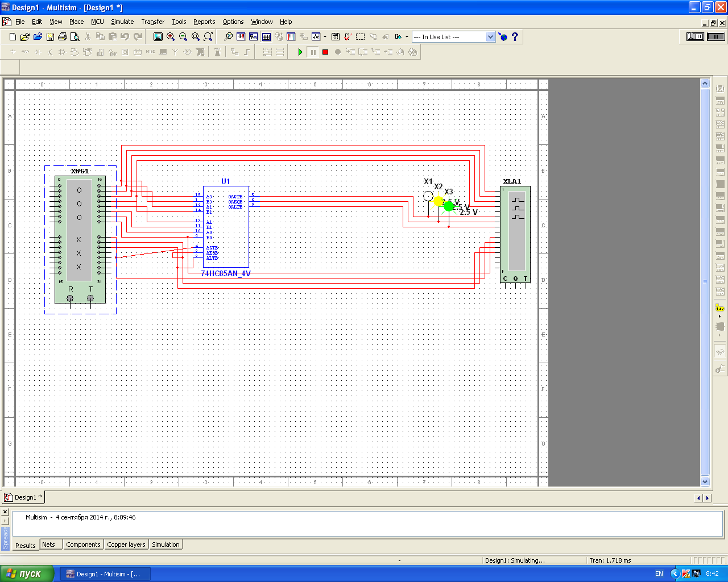728x582 pixels.
Task: Open Multisim Help question mark
Action: [515, 37]
